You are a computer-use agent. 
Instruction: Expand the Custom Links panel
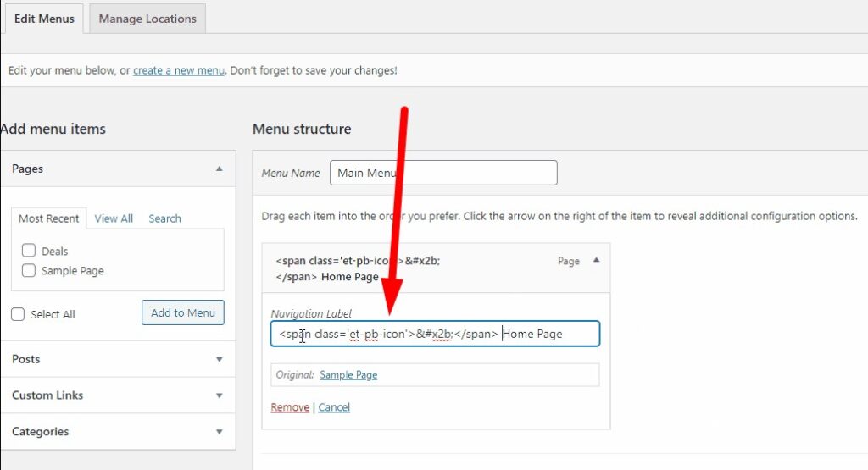pyautogui.click(x=118, y=395)
